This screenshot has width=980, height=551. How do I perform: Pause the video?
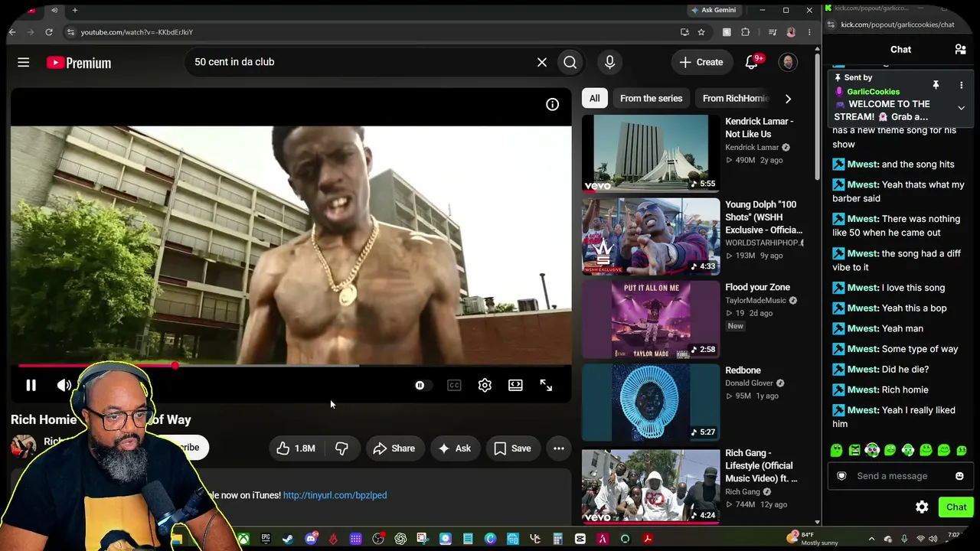31,386
